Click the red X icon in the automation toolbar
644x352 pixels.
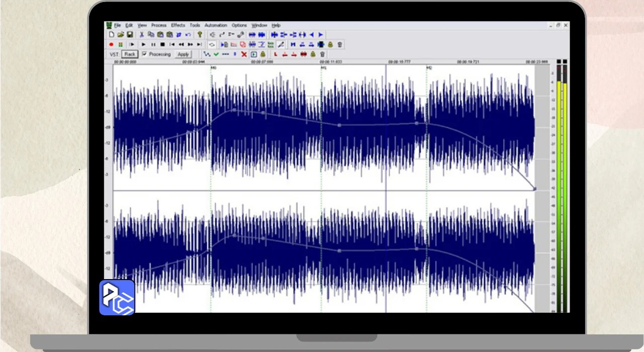(244, 54)
